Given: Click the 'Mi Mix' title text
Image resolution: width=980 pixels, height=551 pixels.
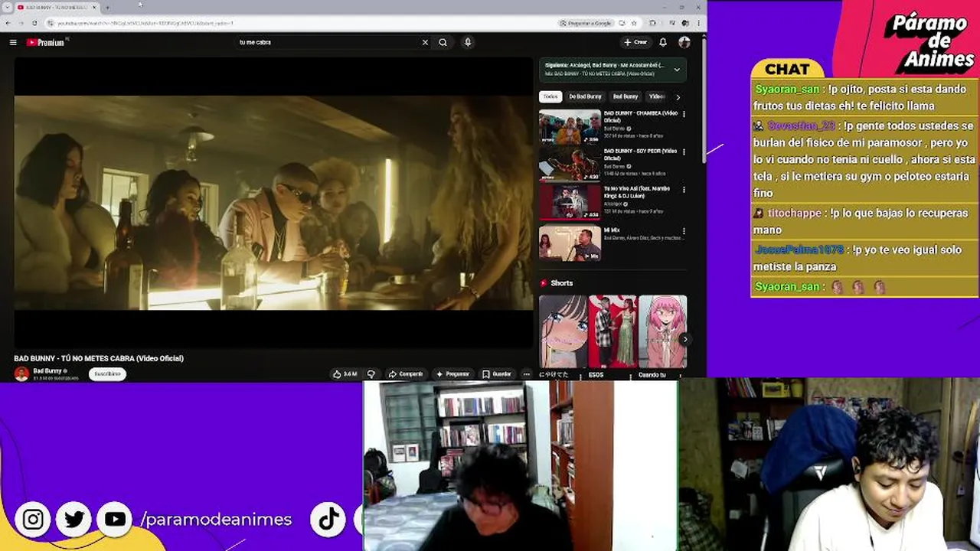Looking at the screenshot, I should pos(612,230).
